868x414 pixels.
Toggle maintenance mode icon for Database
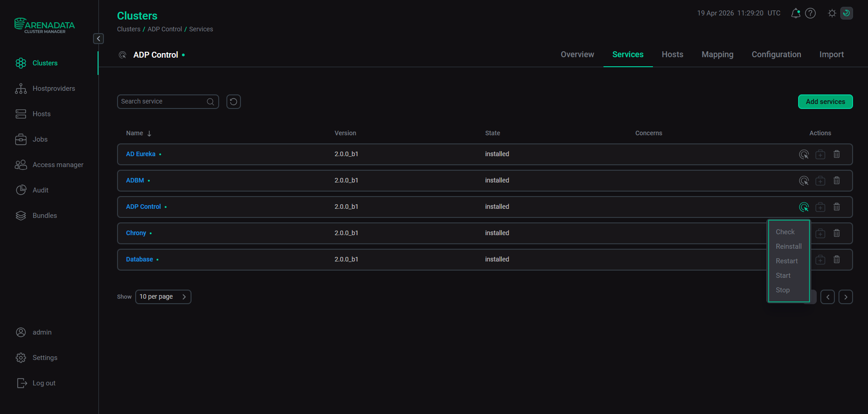tap(820, 260)
